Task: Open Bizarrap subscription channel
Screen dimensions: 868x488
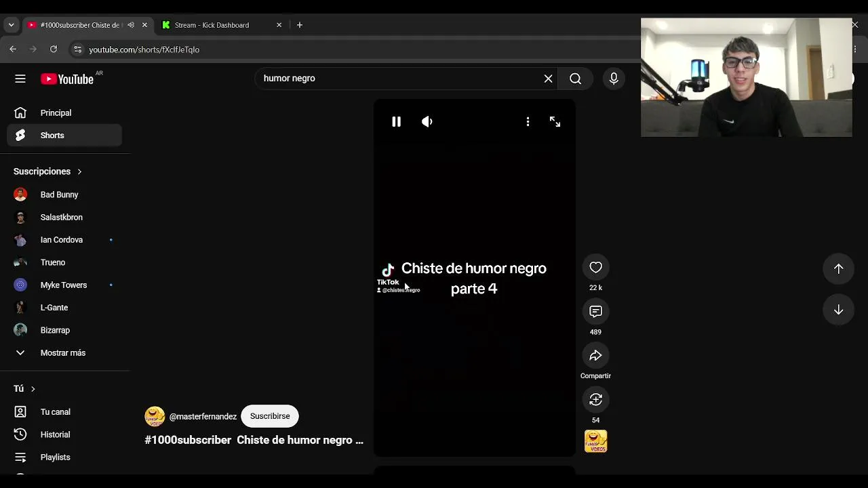Action: (x=64, y=330)
